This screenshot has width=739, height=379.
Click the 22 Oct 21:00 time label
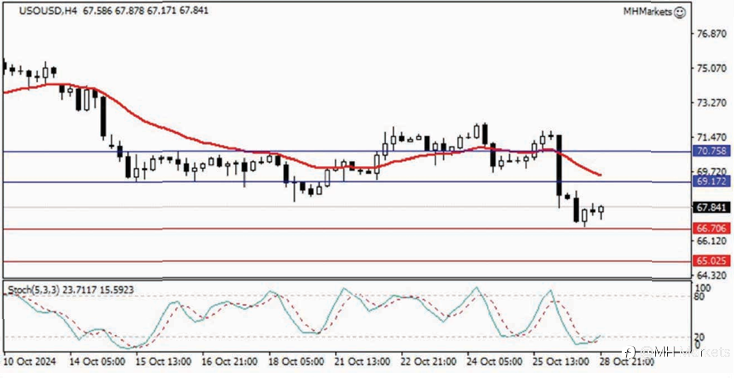click(x=428, y=362)
